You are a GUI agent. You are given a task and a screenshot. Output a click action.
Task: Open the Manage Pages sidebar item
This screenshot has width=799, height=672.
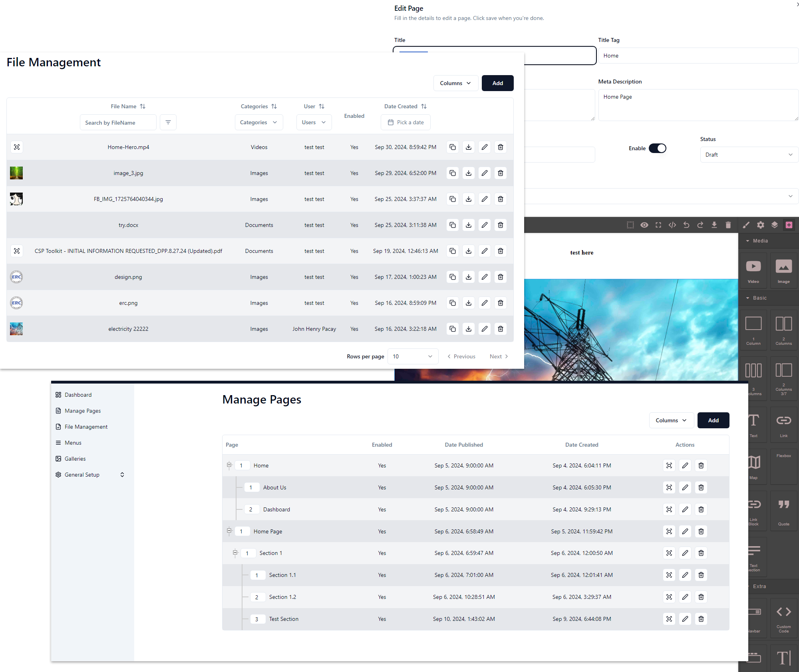point(83,410)
